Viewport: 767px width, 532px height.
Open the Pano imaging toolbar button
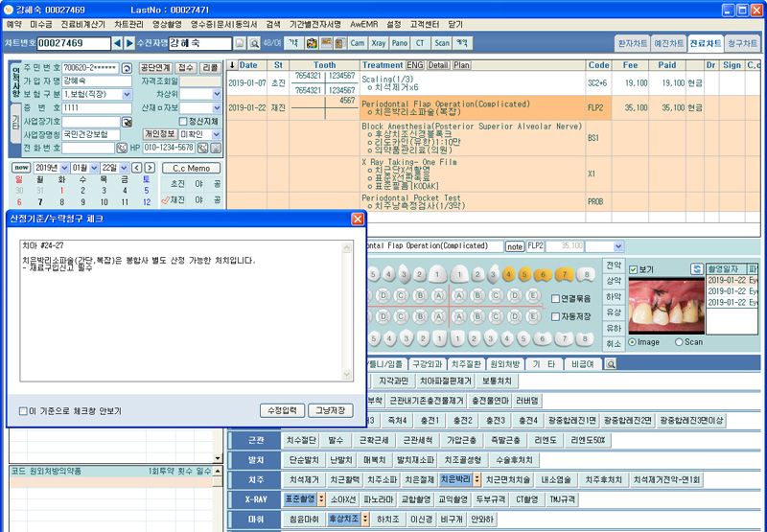coord(400,43)
